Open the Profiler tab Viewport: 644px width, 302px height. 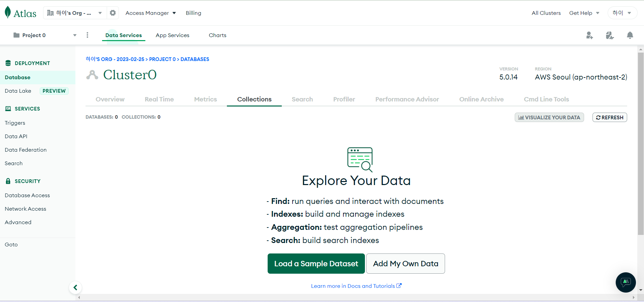click(x=344, y=99)
